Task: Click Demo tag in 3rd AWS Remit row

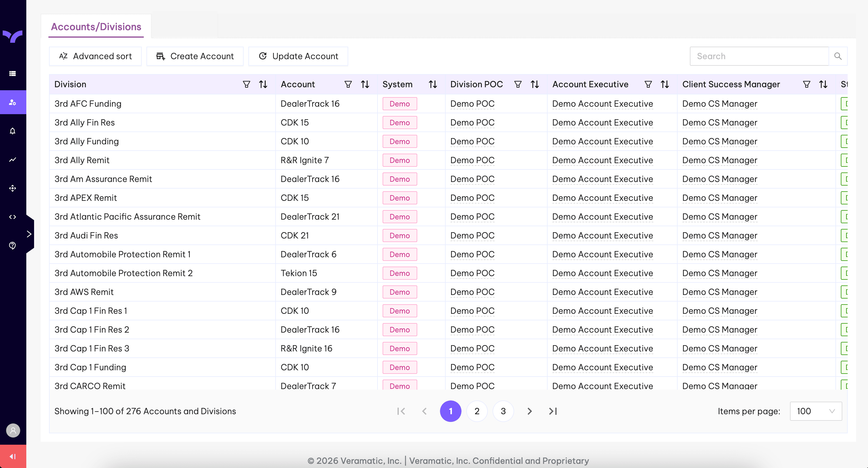Action: pos(400,292)
